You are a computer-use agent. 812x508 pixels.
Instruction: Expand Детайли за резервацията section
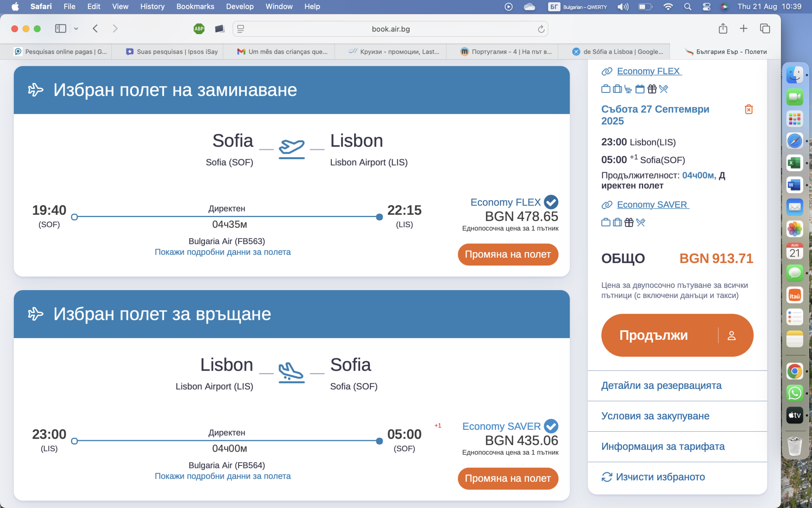[661, 385]
